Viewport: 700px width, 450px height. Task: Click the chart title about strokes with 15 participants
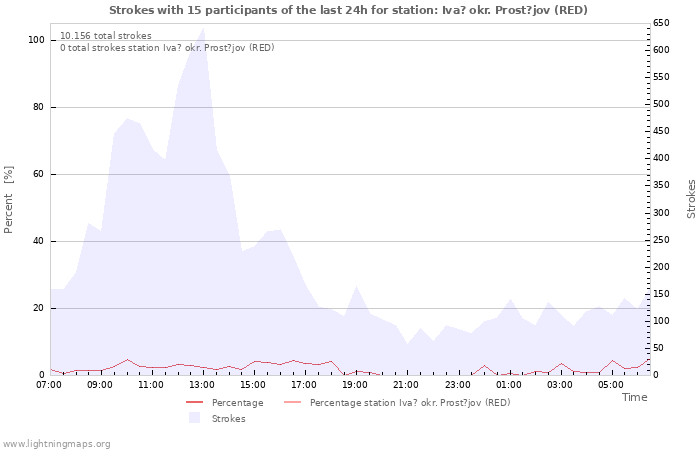tap(348, 10)
